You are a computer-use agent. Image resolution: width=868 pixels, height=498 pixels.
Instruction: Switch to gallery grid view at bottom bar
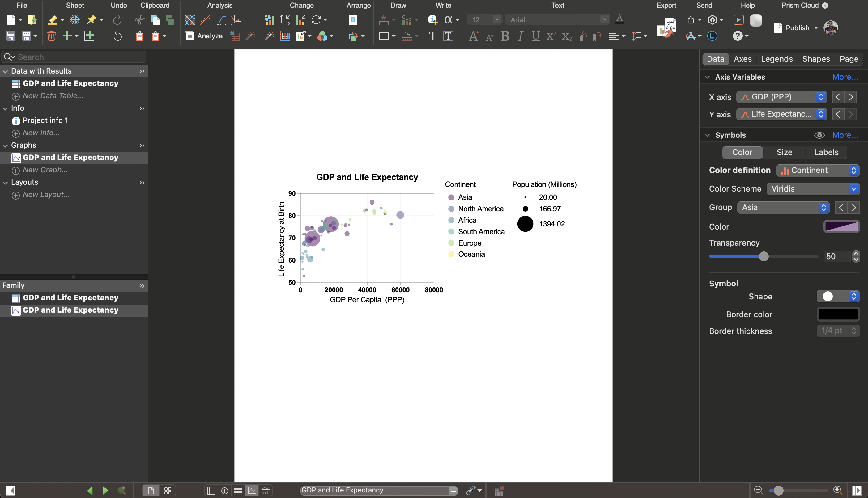point(168,491)
